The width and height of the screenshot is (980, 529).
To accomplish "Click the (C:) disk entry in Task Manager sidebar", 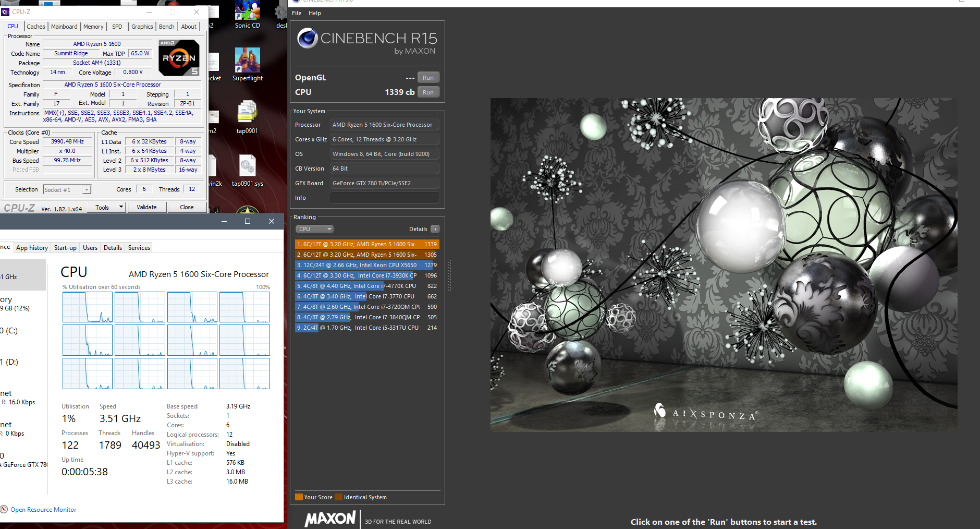I will [23, 331].
